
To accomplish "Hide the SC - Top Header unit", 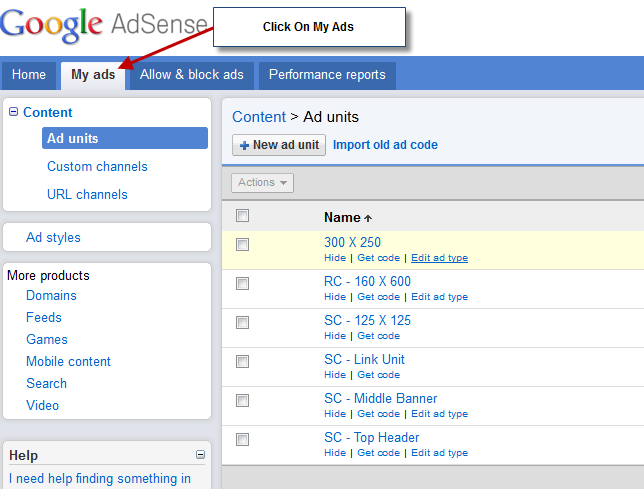I will click(x=335, y=453).
